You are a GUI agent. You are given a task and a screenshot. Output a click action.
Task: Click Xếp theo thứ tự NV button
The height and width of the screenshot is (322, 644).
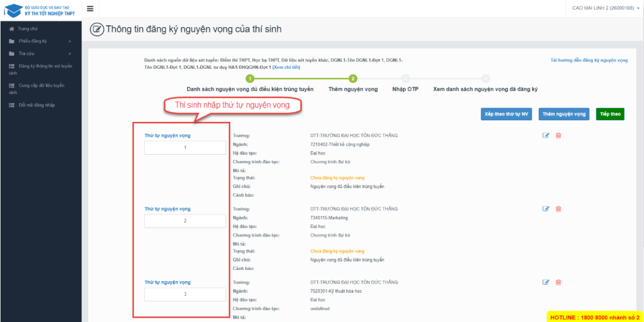tap(506, 114)
